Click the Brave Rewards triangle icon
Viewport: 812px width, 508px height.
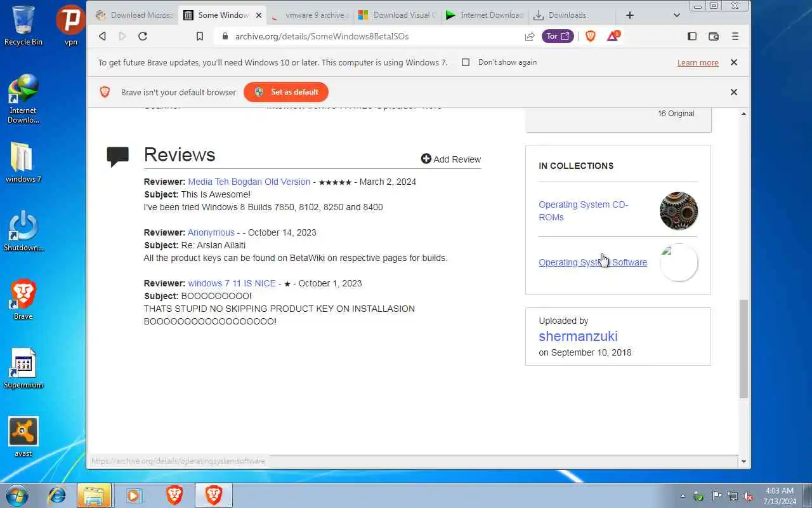click(613, 36)
